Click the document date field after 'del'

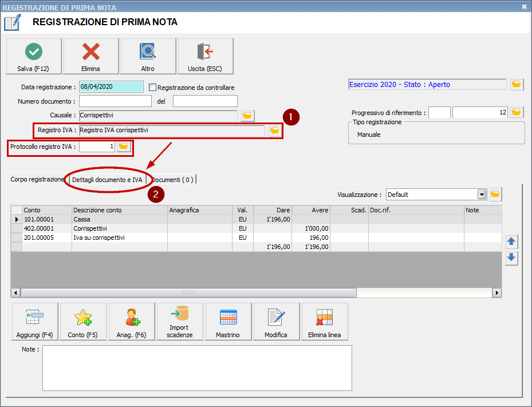[205, 101]
